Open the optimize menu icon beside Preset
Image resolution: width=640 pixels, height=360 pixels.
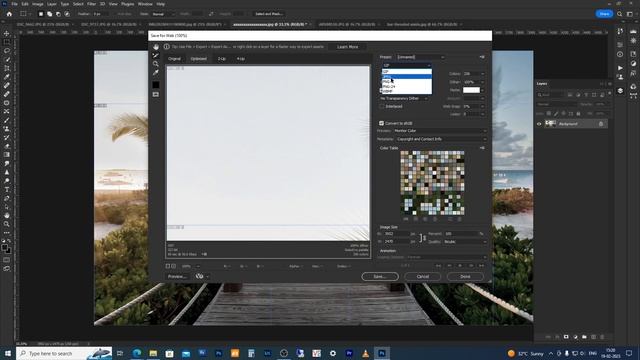482,57
